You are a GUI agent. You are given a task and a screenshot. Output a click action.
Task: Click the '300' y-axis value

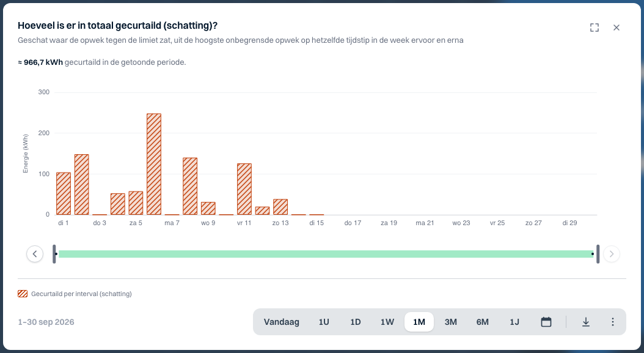(44, 92)
